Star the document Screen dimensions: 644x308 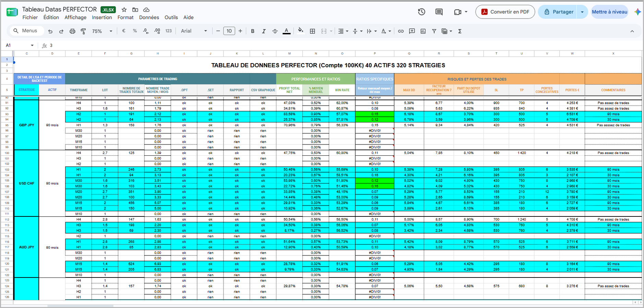click(124, 10)
